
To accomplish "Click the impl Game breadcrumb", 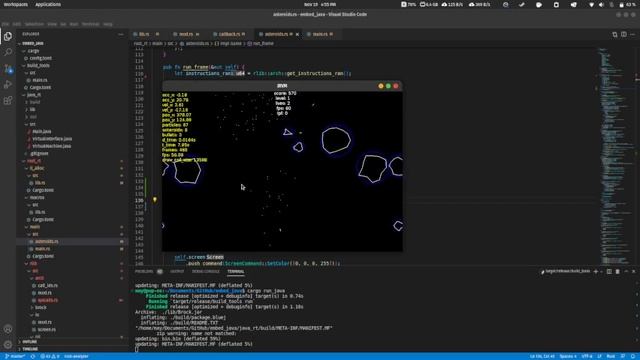I will 228,44.
